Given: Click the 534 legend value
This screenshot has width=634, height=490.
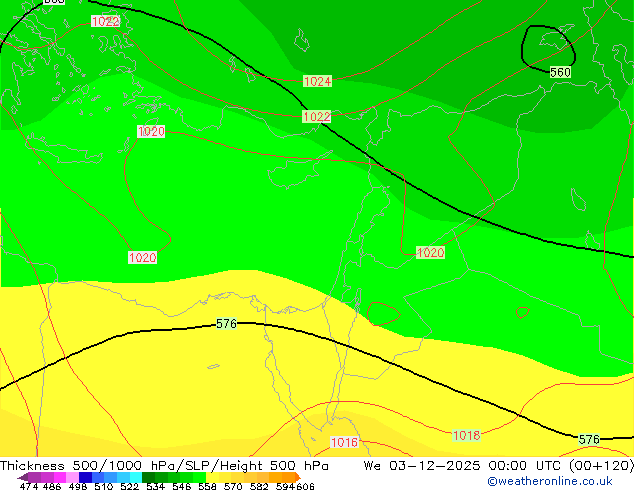Looking at the screenshot, I should [x=155, y=486].
